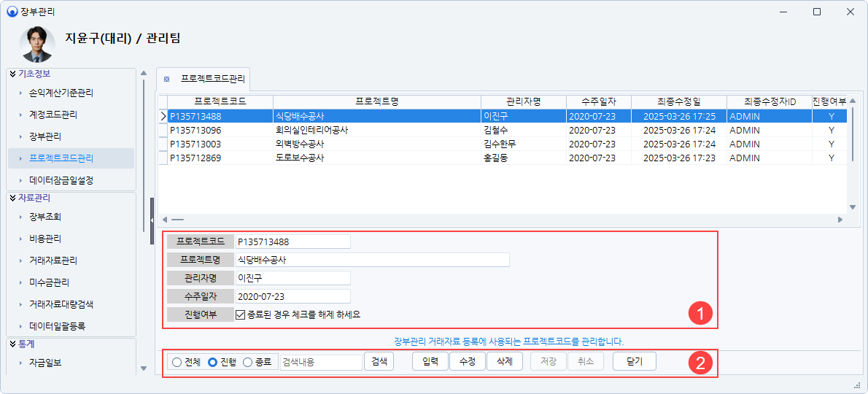Open 계정코드관리 in the sidebar menu
The width and height of the screenshot is (868, 394).
click(x=53, y=115)
